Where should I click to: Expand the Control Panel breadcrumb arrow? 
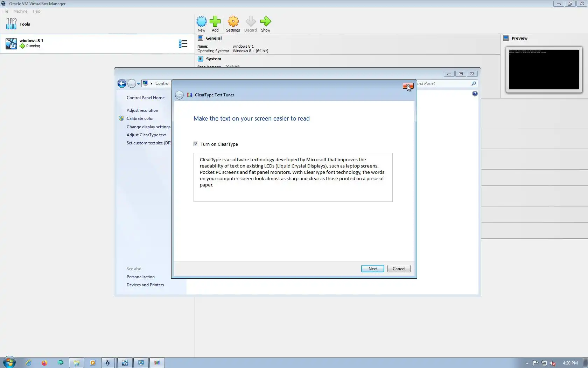coord(151,83)
